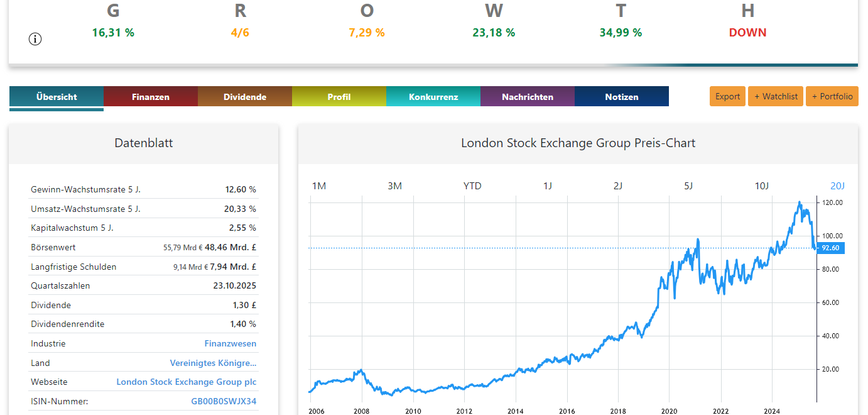This screenshot has width=868, height=415.
Task: Switch to the Notizen tab
Action: 622,97
